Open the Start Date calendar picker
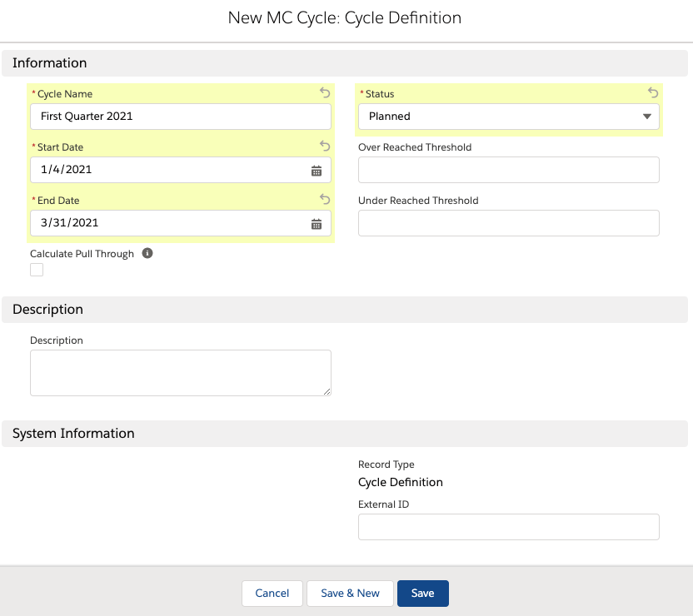Image resolution: width=693 pixels, height=616 pixels. (317, 170)
